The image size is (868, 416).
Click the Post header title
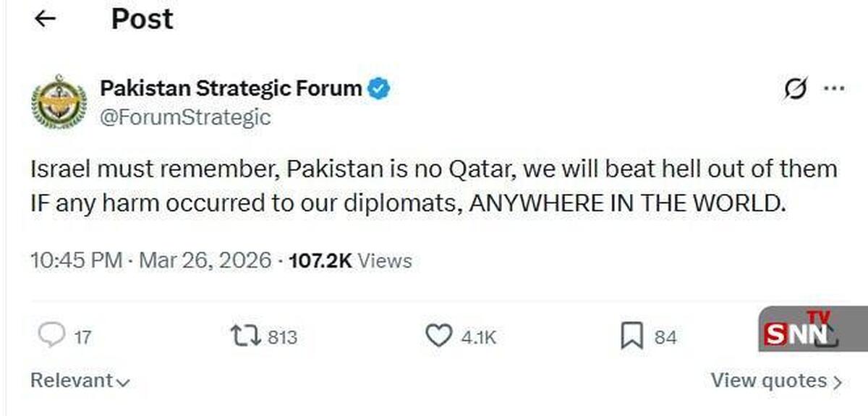coord(142,20)
